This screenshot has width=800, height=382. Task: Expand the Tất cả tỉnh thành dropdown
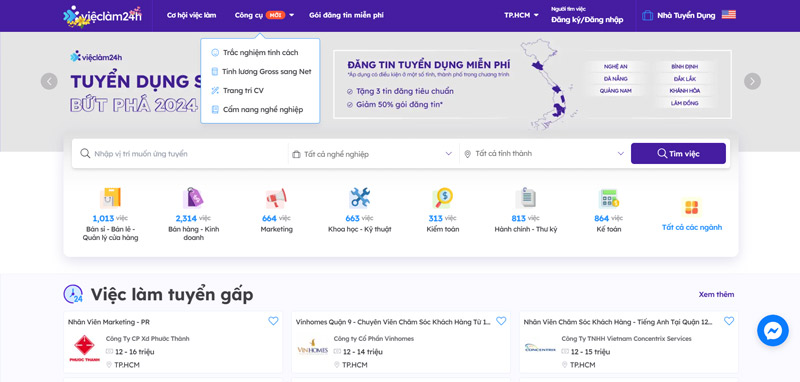pyautogui.click(x=544, y=153)
